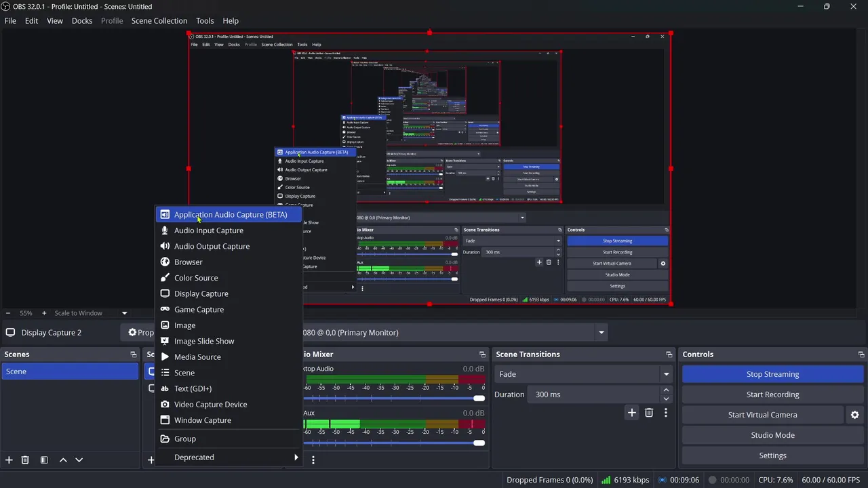This screenshot has width=868, height=488.
Task: Open the Tools menu
Action: [x=205, y=21]
